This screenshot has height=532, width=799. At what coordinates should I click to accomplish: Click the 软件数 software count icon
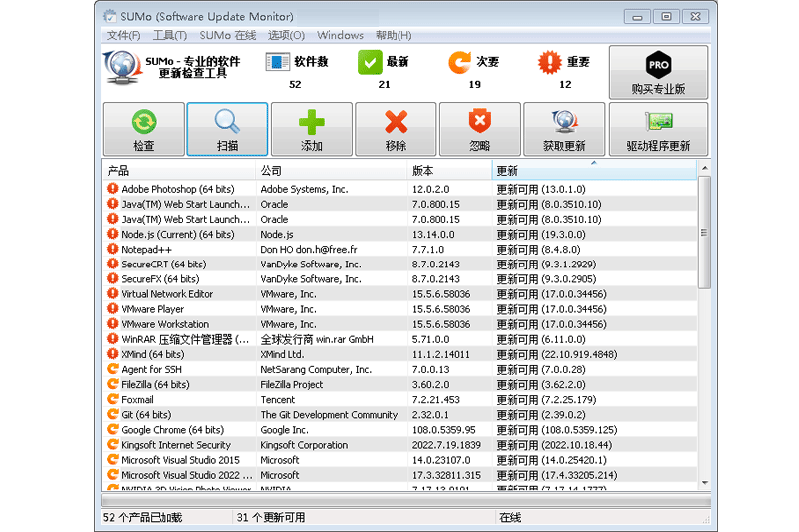(x=278, y=62)
